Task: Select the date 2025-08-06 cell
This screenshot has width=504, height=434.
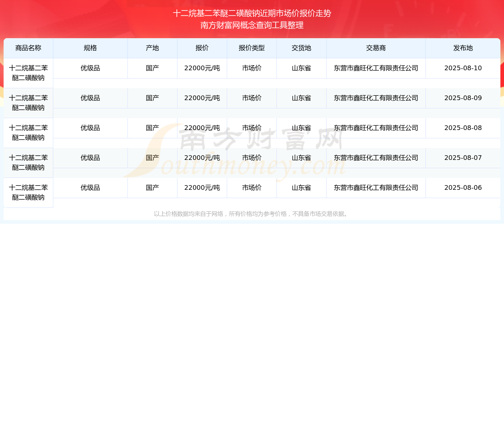Action: pos(463,188)
